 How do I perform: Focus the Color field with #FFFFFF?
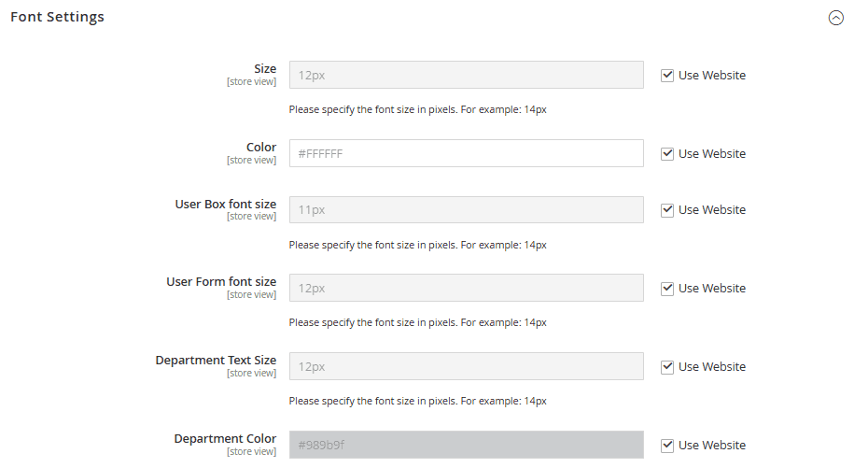[466, 153]
